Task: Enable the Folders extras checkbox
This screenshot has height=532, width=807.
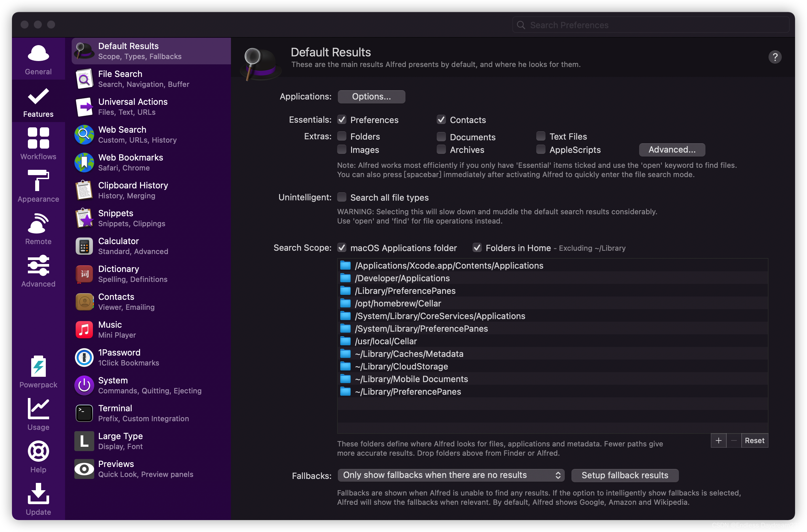Action: (x=342, y=136)
